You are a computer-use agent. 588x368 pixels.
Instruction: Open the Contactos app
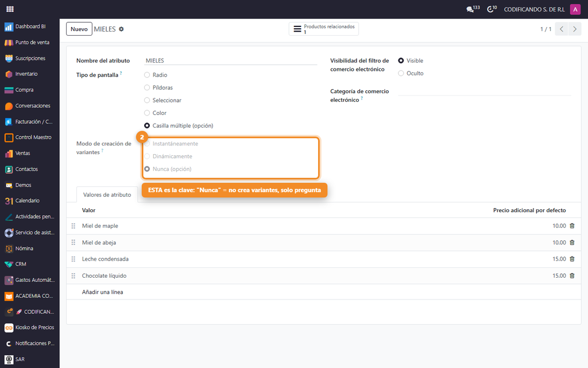tap(30, 169)
